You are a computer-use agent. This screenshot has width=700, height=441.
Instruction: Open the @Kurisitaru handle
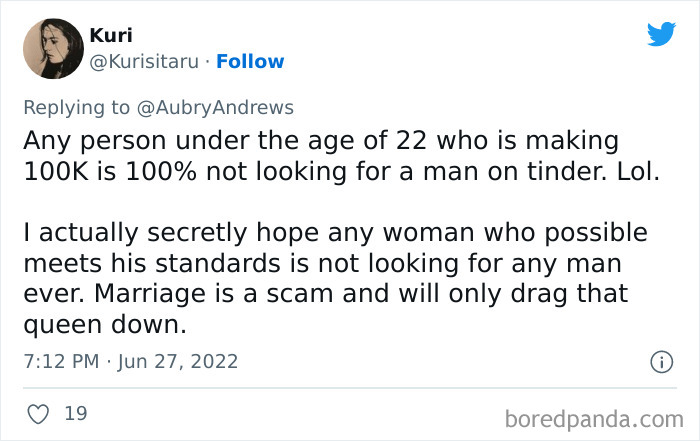(x=146, y=62)
